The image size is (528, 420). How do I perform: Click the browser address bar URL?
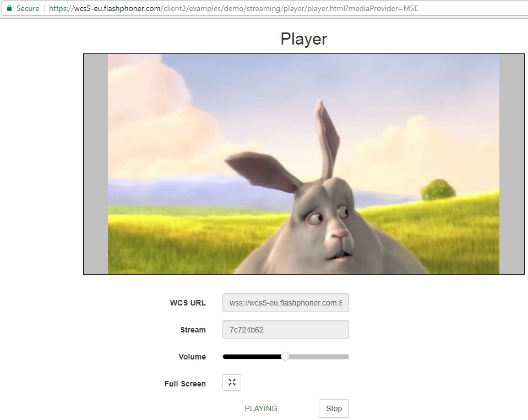(233, 8)
